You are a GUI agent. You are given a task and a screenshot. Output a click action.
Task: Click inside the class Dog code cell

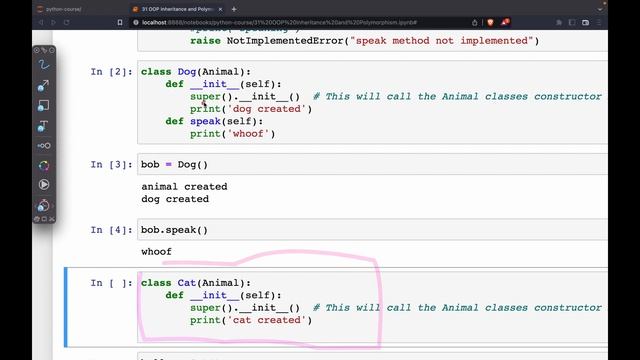click(372, 102)
